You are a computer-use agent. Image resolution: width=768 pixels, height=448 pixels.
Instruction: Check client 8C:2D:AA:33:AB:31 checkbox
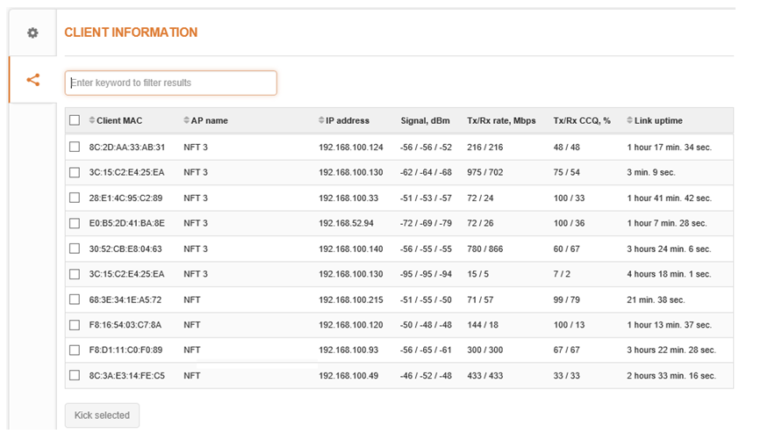tap(75, 147)
